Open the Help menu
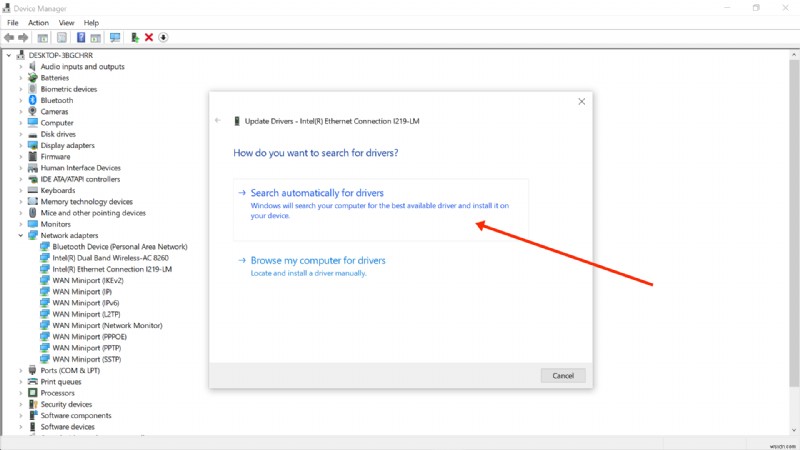 (91, 23)
